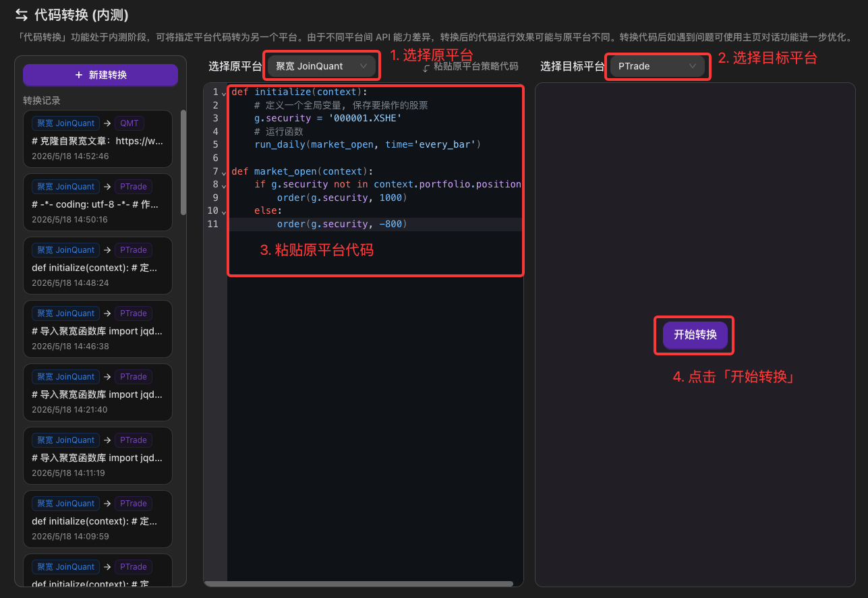
Task: Collapse the fold arrow at line 7
Action: 224,173
